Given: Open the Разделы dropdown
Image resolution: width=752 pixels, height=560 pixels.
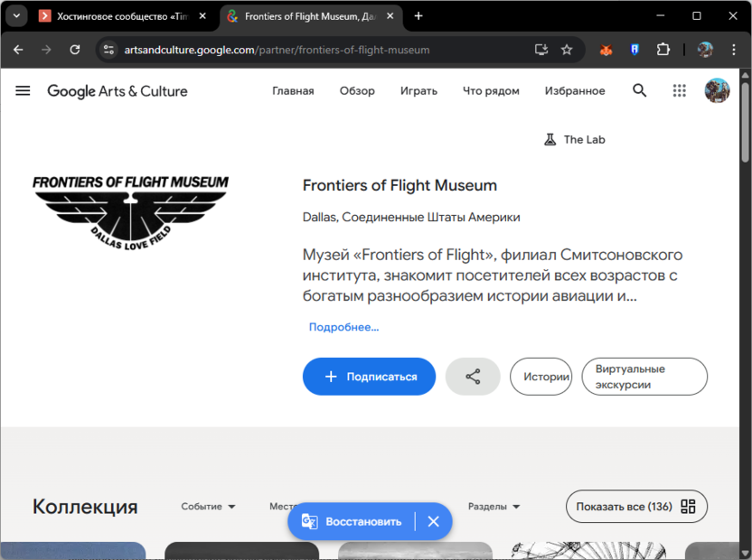Looking at the screenshot, I should pos(493,507).
